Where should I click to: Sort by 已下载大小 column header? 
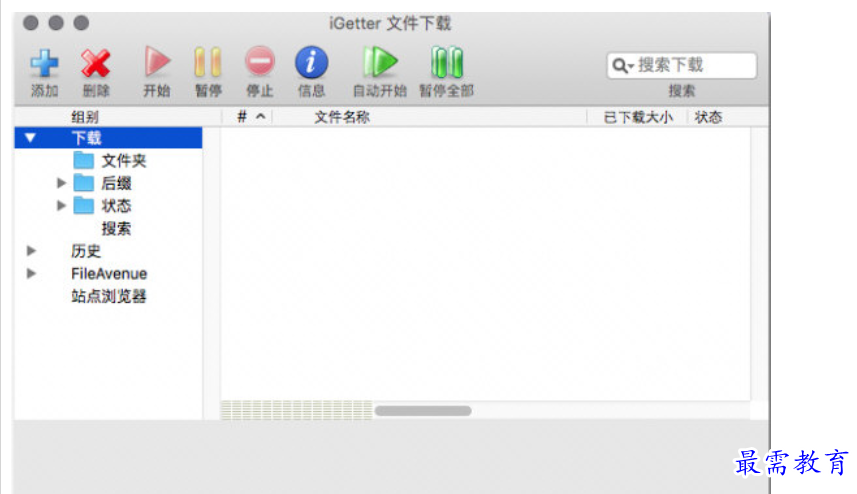tap(638, 117)
